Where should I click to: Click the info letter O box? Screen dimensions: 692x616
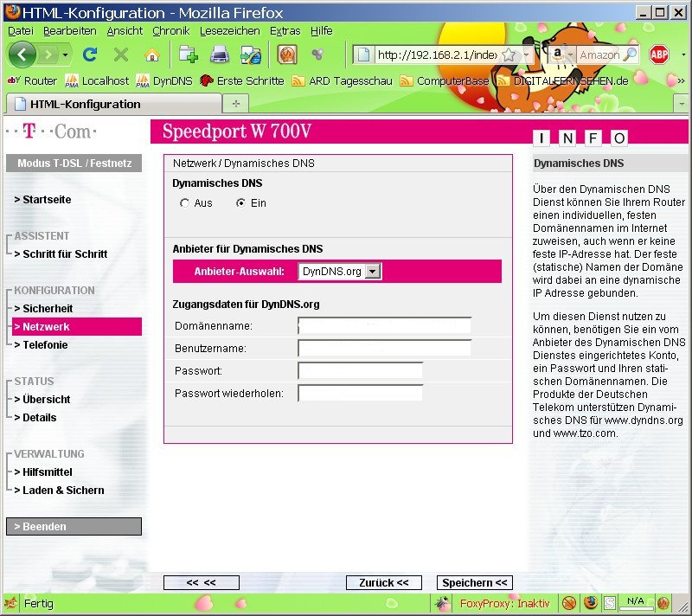[x=619, y=138]
